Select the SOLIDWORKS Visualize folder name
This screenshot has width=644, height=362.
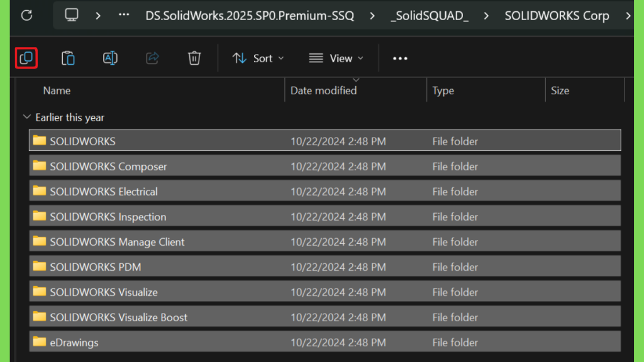click(104, 292)
